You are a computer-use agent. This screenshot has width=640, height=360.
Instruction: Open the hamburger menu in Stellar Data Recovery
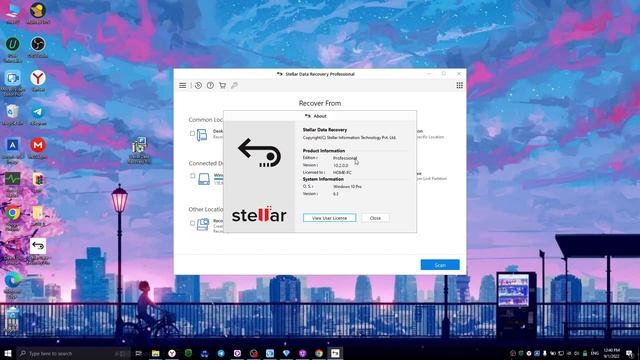(182, 85)
